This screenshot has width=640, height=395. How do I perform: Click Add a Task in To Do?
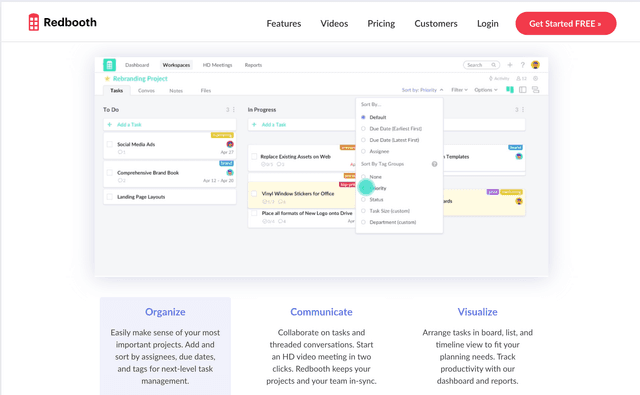point(170,124)
